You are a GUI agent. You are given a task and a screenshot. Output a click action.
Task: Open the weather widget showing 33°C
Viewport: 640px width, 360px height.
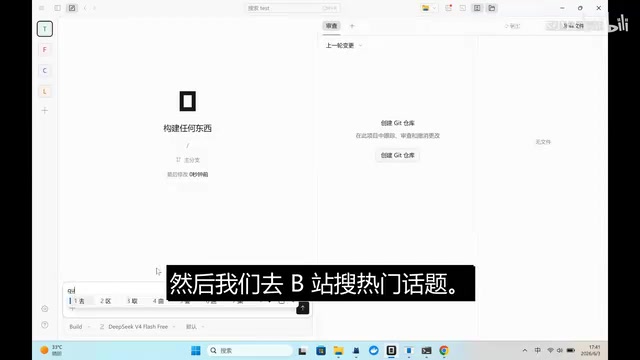click(51, 351)
